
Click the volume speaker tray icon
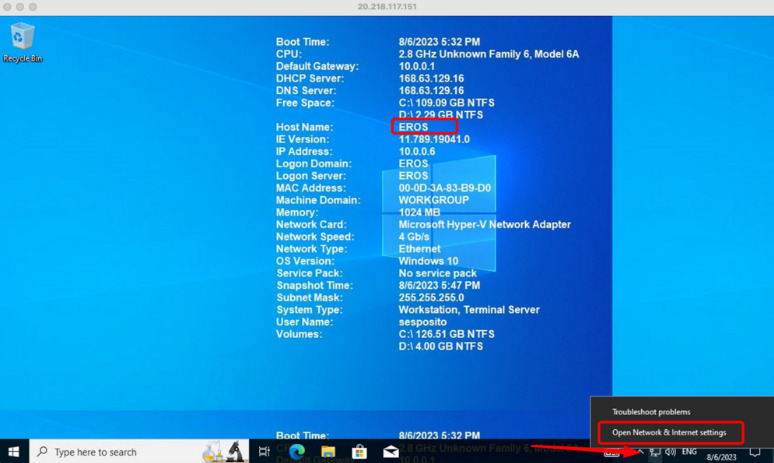click(x=670, y=452)
